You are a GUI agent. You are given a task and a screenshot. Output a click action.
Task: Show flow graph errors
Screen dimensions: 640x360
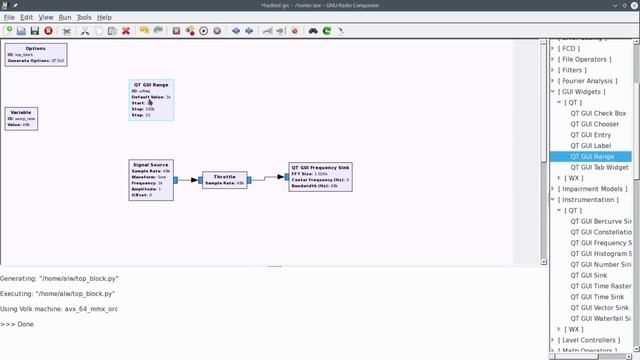(176, 31)
